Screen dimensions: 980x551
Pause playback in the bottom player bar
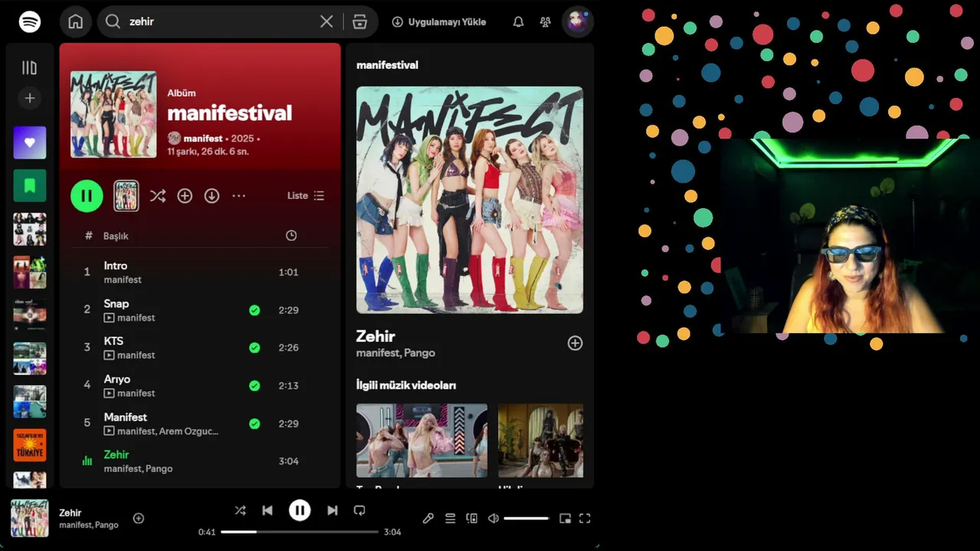[x=299, y=510]
